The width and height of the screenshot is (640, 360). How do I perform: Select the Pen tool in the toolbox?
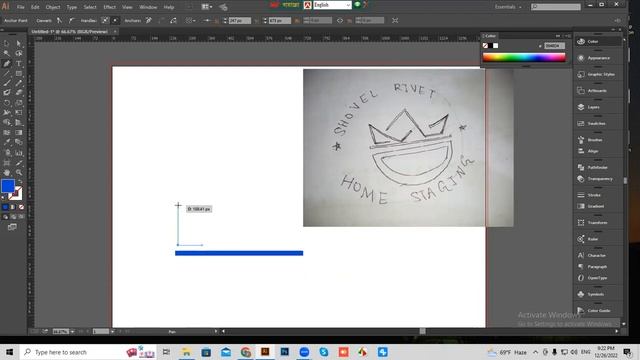7,64
